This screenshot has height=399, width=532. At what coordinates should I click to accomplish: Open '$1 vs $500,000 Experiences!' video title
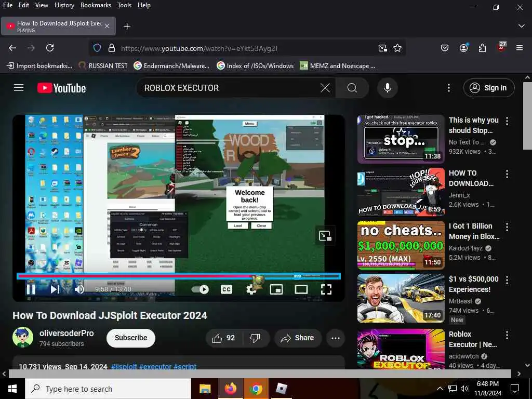click(474, 284)
